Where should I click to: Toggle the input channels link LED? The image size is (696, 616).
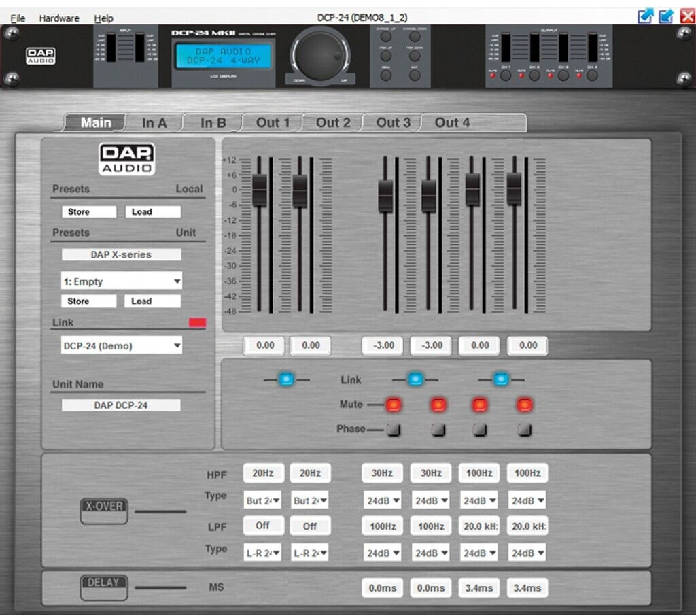click(x=286, y=379)
